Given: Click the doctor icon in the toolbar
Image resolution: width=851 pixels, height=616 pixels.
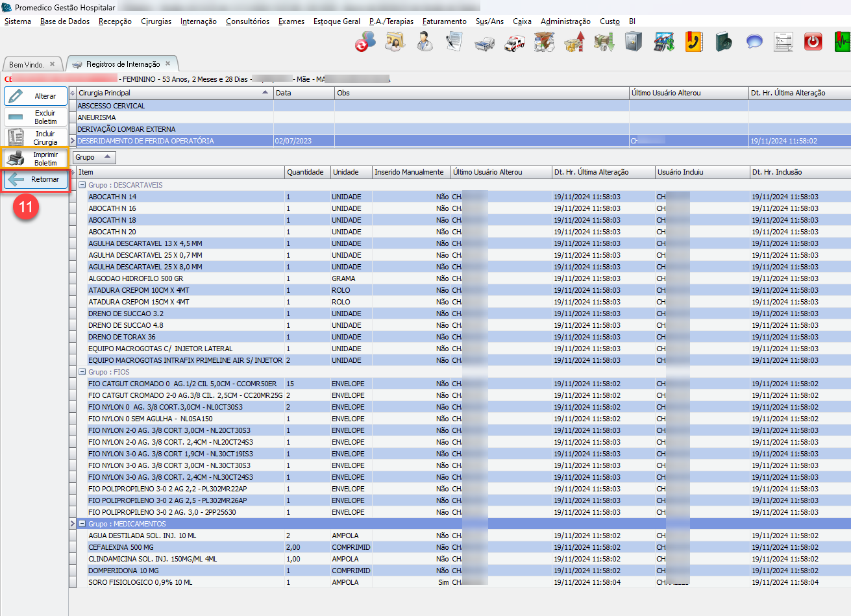Looking at the screenshot, I should point(425,42).
